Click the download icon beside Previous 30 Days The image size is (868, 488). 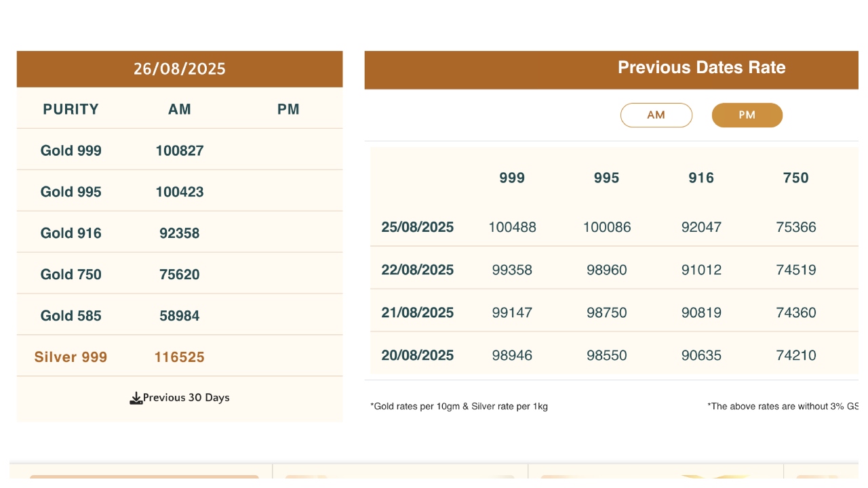[x=136, y=398]
